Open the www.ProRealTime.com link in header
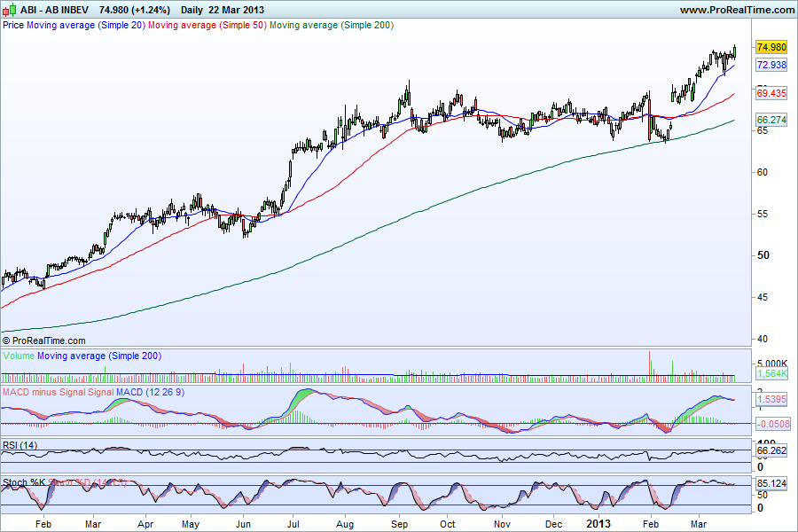Image resolution: width=798 pixels, height=532 pixels. [737, 10]
